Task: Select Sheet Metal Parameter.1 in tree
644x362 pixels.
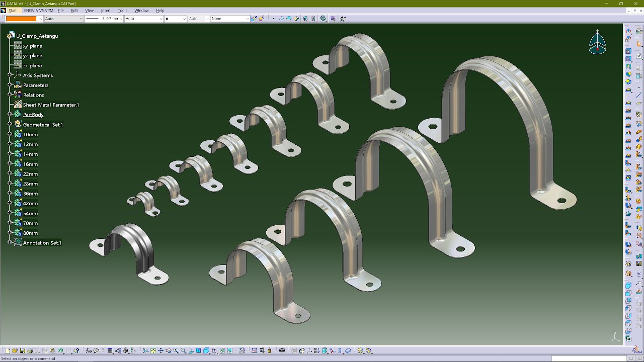Action: tap(51, 105)
